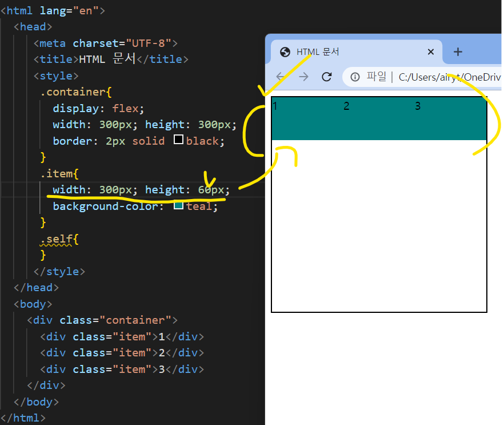Click the '.container{' selector line
This screenshot has width=504, height=425.
click(76, 92)
